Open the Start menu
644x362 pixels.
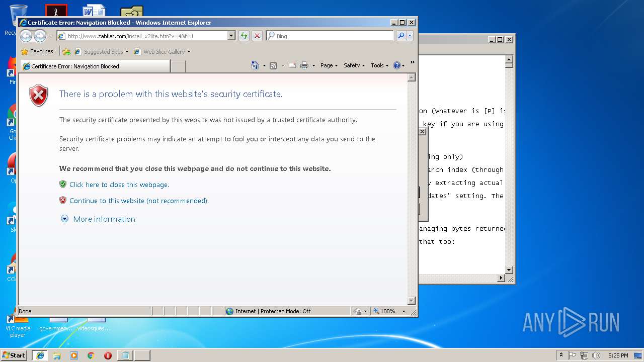(14, 355)
